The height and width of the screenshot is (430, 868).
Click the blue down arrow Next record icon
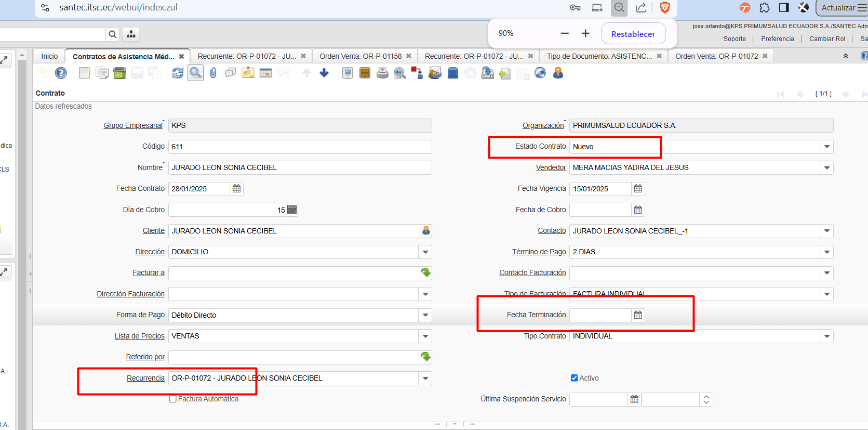pos(324,73)
